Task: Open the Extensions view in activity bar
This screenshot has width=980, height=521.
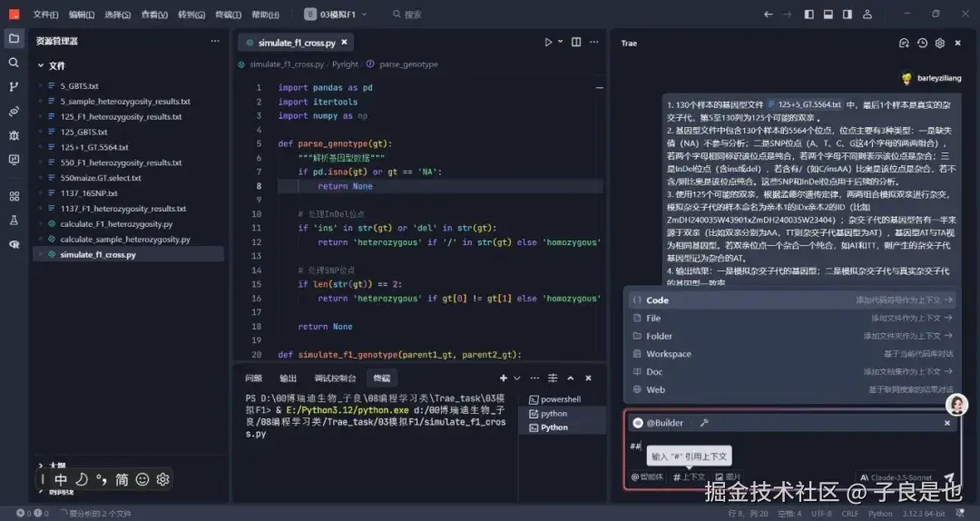Action: point(14,196)
